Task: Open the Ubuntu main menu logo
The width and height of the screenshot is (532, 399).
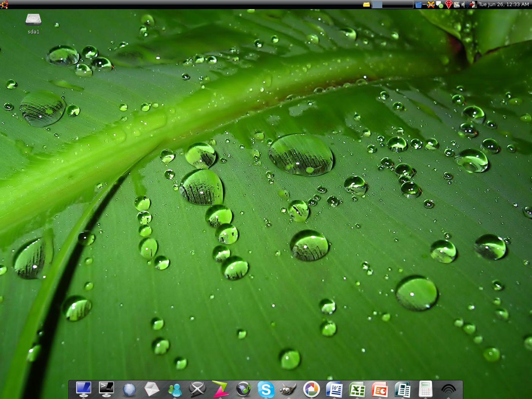Action: click(4, 5)
